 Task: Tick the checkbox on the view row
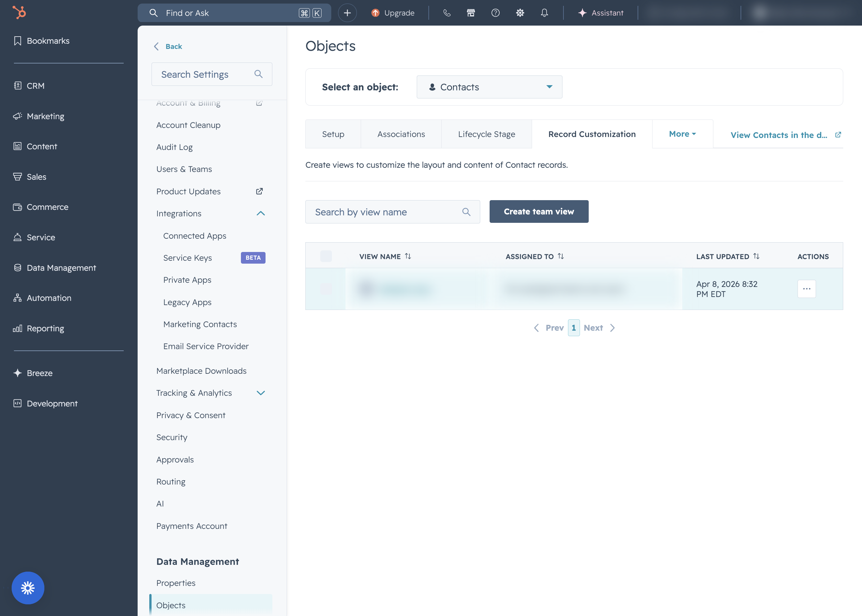(x=326, y=289)
